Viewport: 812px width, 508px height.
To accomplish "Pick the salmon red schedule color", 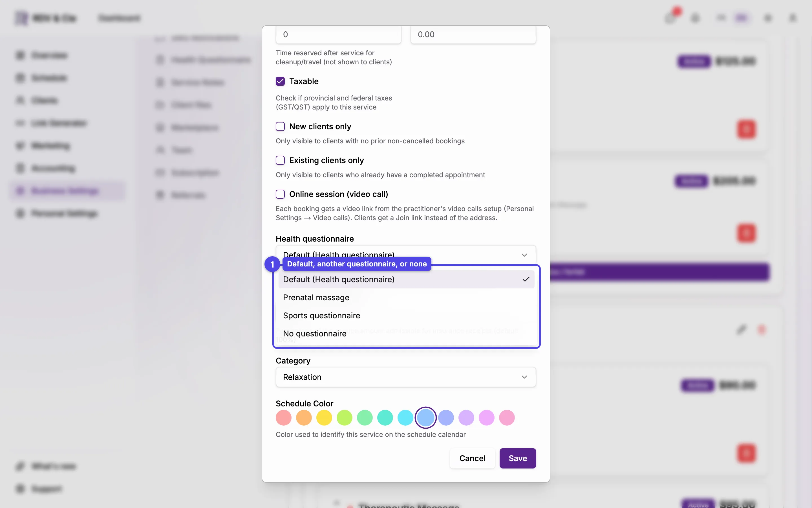I will click(x=284, y=418).
